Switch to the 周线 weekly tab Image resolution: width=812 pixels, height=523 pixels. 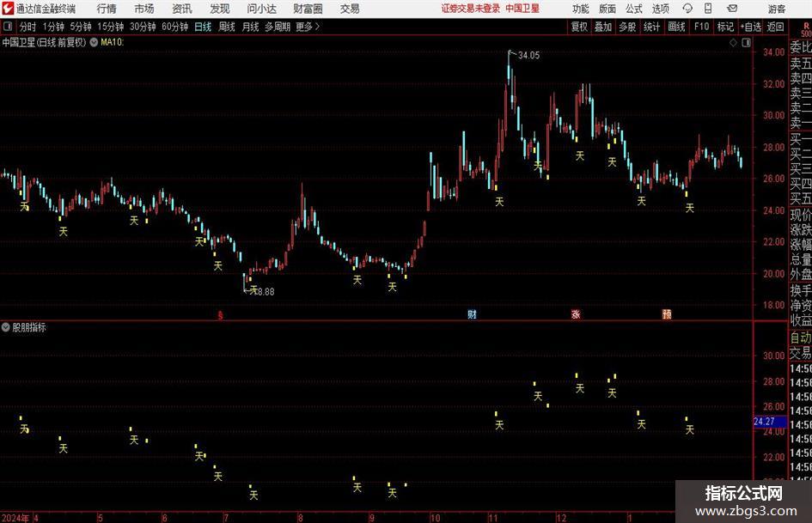coord(226,27)
